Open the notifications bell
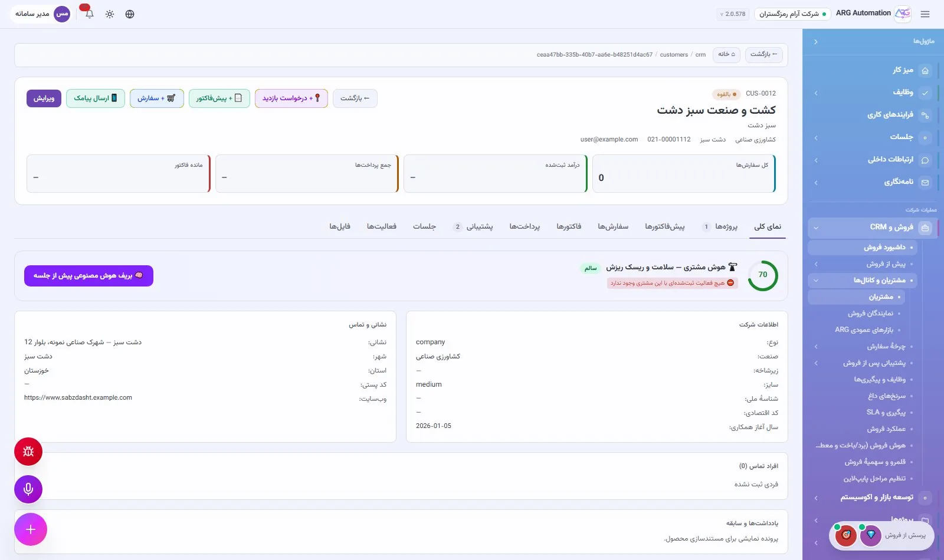 coord(90,14)
